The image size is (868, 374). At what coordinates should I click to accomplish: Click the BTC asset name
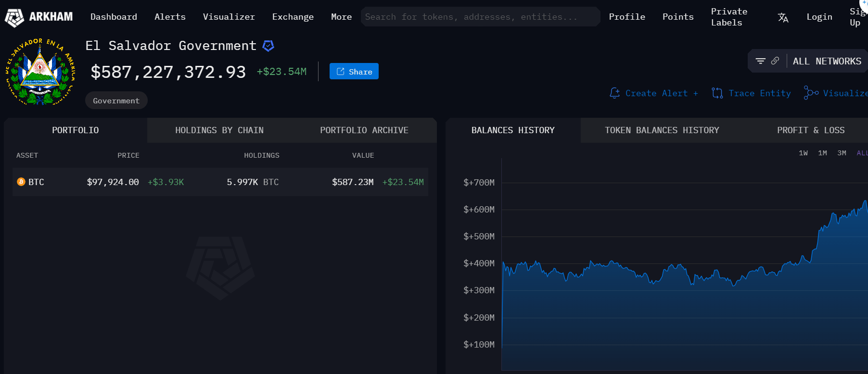click(36, 182)
